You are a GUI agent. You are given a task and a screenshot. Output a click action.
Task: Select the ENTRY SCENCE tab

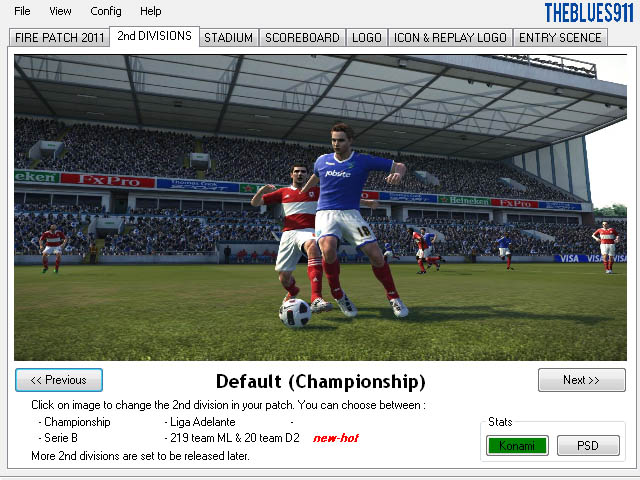[x=560, y=38]
